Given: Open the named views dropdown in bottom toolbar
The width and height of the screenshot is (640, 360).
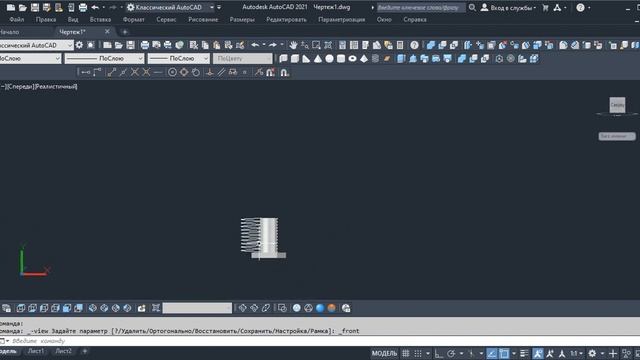Looking at the screenshot, I should pos(197,308).
